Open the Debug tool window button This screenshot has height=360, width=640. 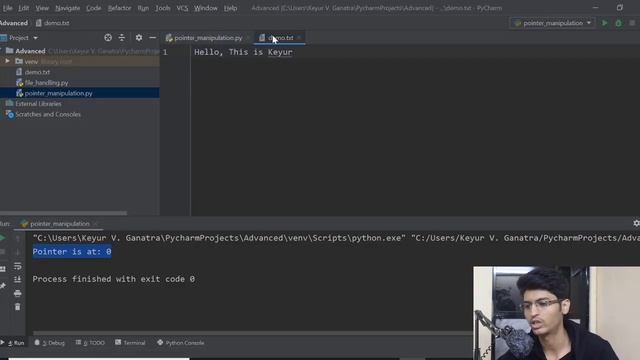pyautogui.click(x=50, y=343)
